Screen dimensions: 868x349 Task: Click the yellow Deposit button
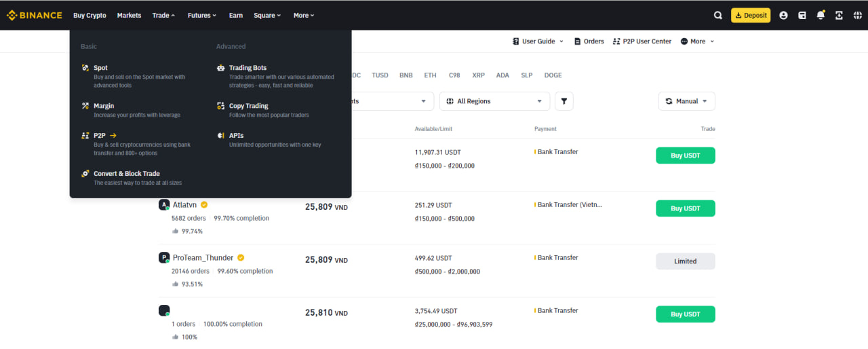pyautogui.click(x=751, y=15)
